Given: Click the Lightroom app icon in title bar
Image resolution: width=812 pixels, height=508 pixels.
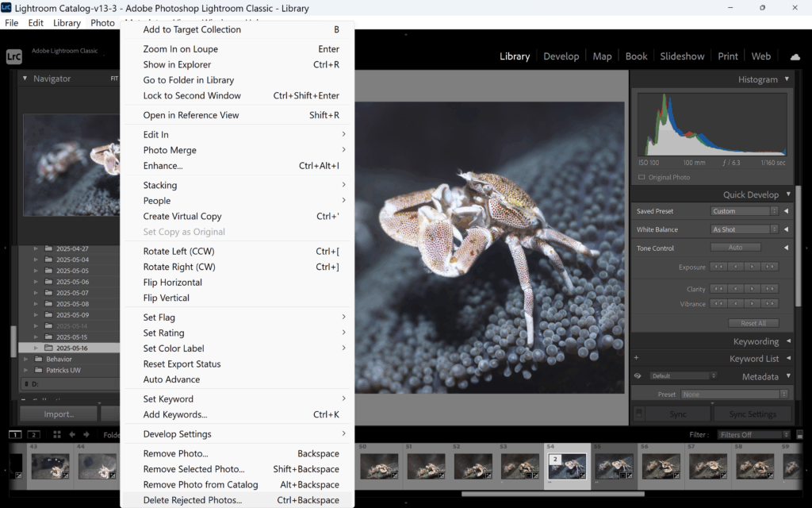Looking at the screenshot, I should tap(6, 8).
